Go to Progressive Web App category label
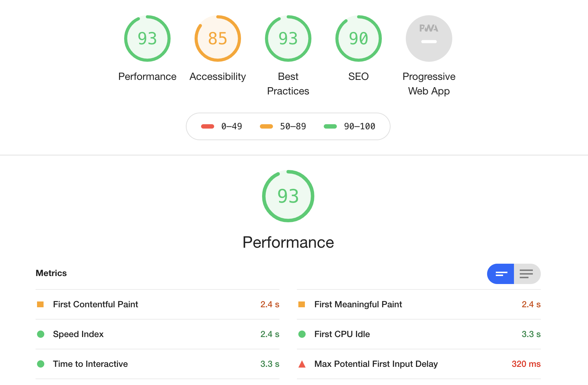 pos(429,84)
